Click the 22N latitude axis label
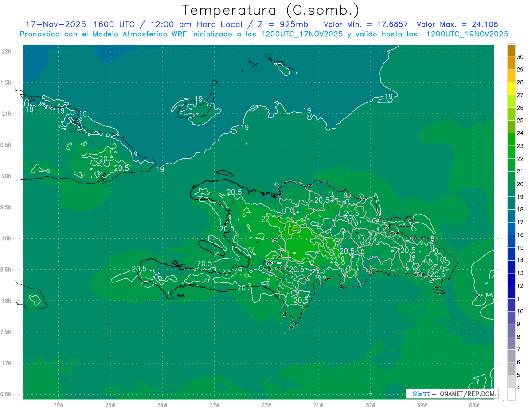 8,51
